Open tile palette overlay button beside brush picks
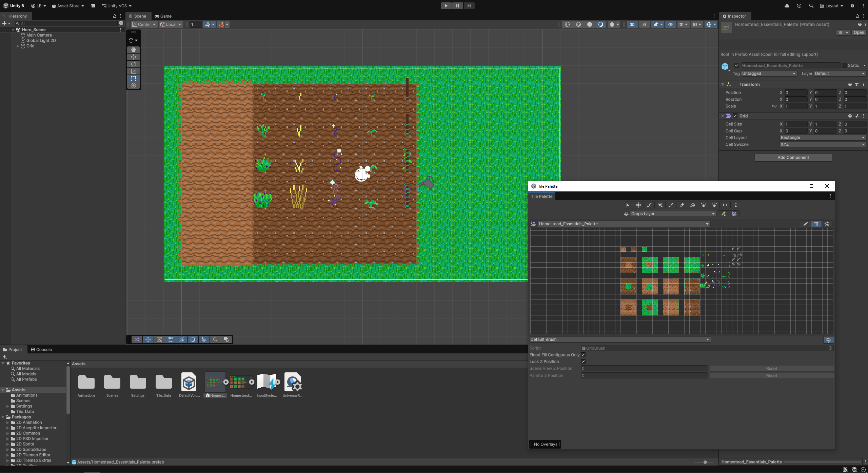 click(x=734, y=214)
